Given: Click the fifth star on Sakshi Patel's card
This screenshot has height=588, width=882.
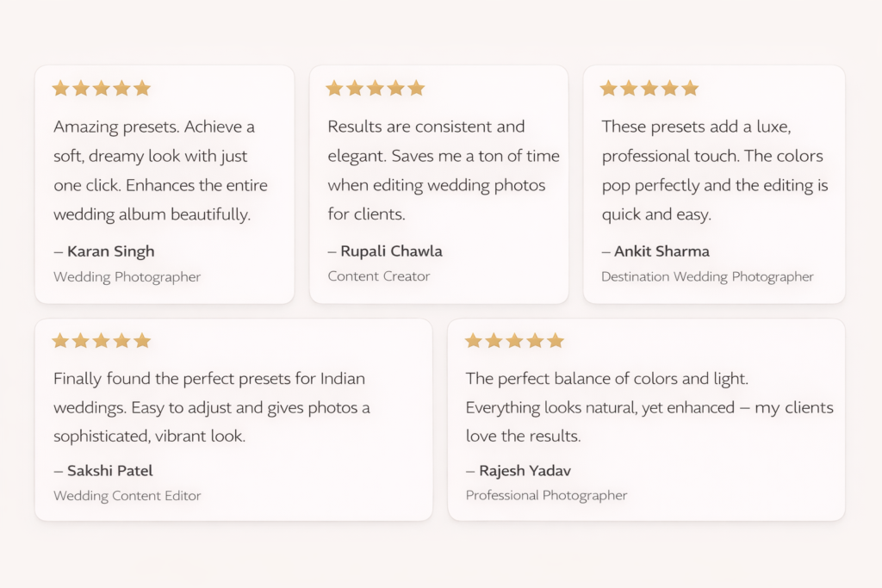Looking at the screenshot, I should pos(142,341).
